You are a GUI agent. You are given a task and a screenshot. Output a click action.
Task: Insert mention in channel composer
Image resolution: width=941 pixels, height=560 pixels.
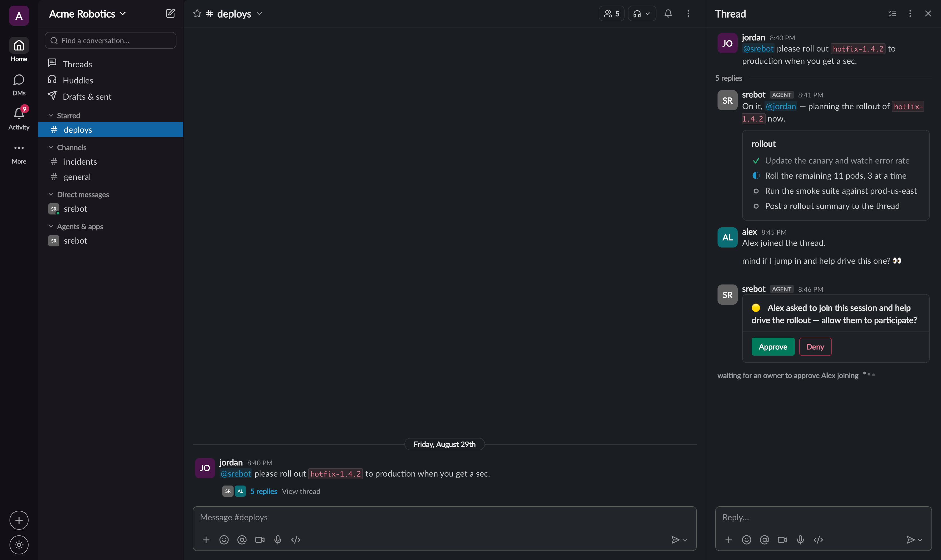[x=242, y=540]
